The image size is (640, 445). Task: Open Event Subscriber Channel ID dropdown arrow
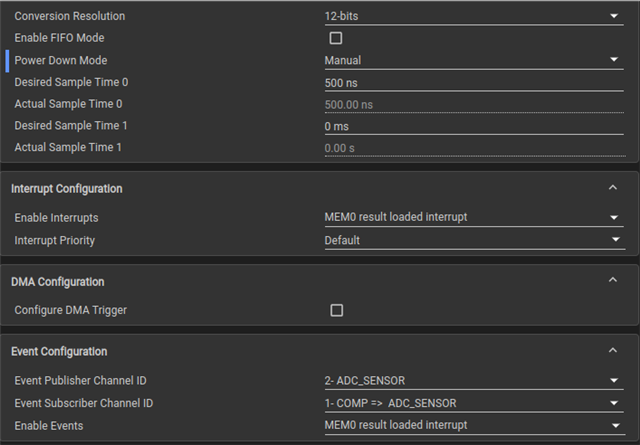pyautogui.click(x=614, y=403)
